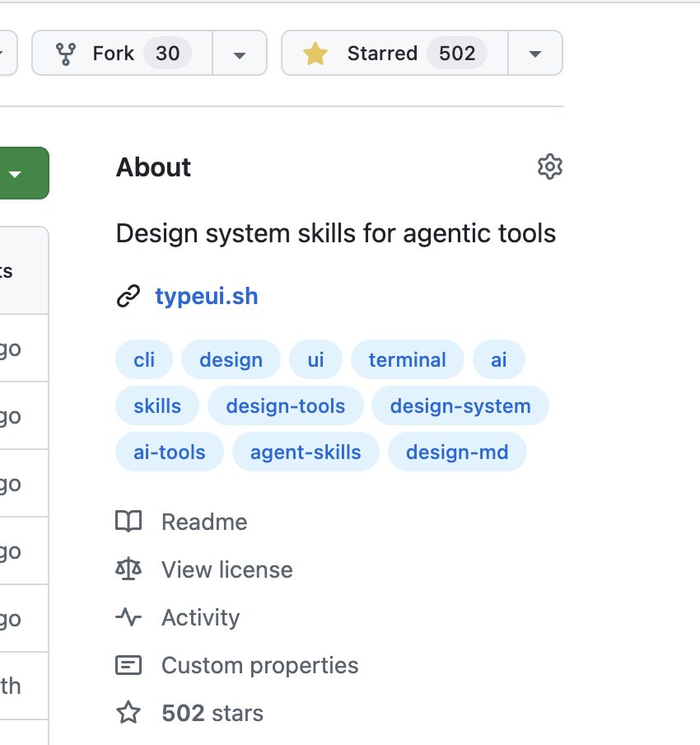Select the design-tools topic tag
700x745 pixels.
286,405
